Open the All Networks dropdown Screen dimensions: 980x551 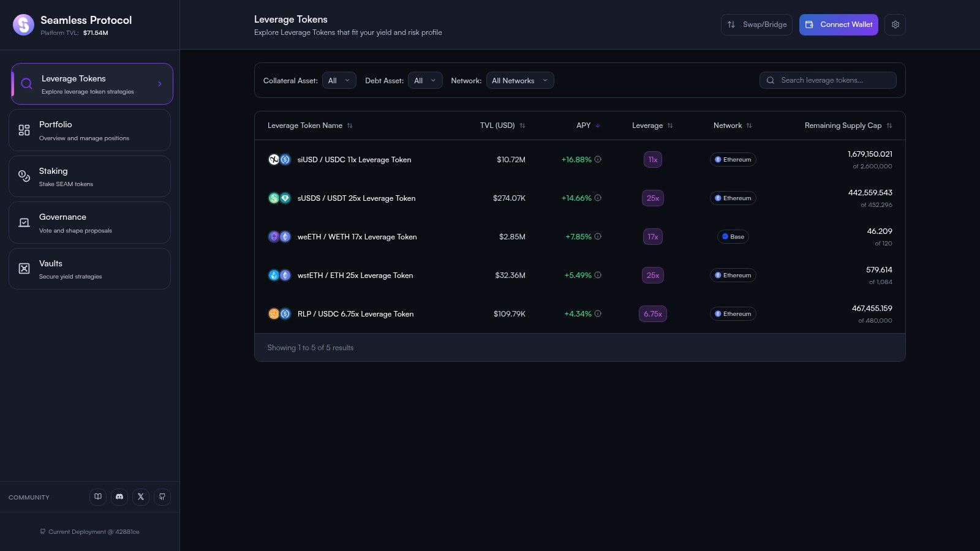coord(519,80)
